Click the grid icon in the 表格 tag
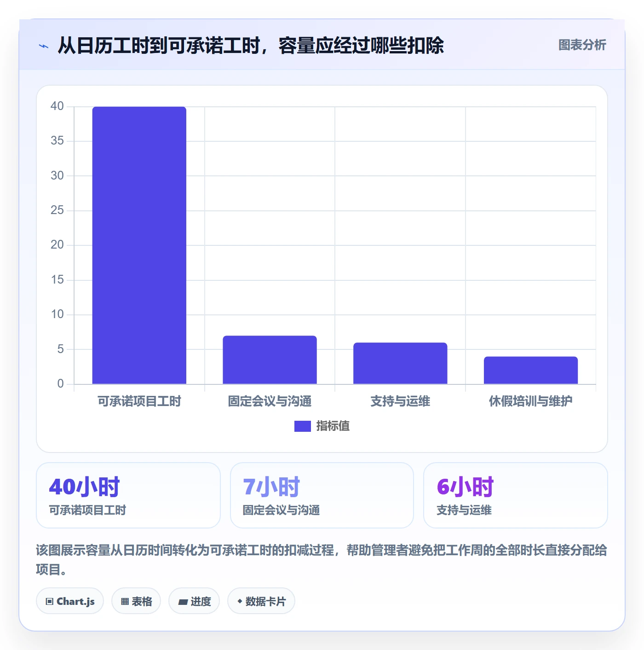This screenshot has height=650, width=644. (125, 602)
